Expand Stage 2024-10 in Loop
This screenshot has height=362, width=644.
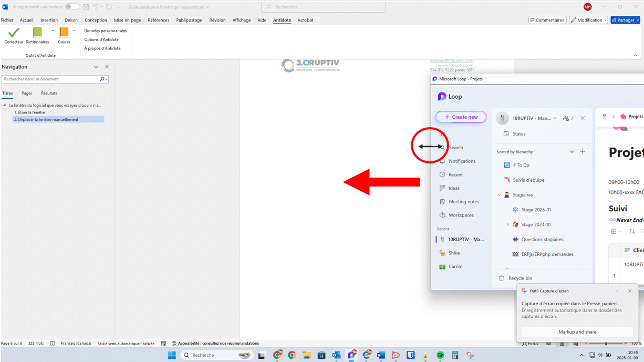coord(508,224)
